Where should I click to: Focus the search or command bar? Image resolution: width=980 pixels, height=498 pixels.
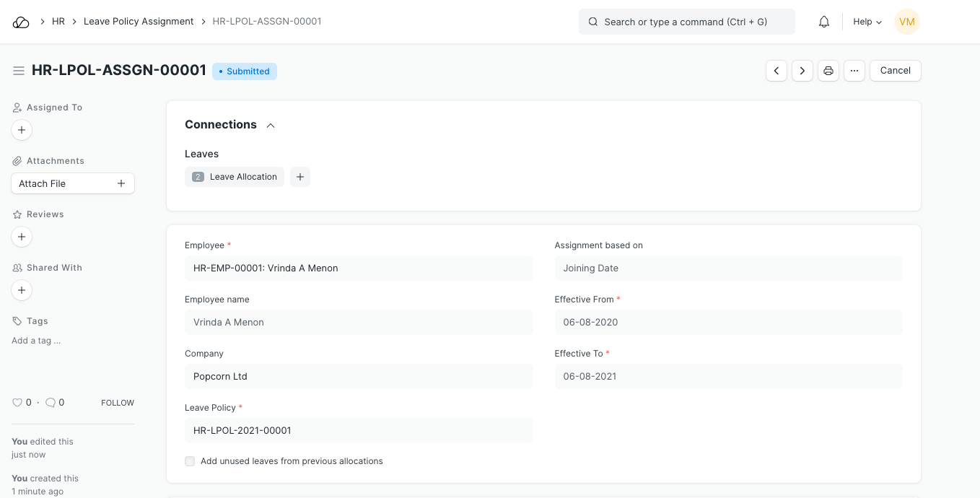[x=686, y=22]
